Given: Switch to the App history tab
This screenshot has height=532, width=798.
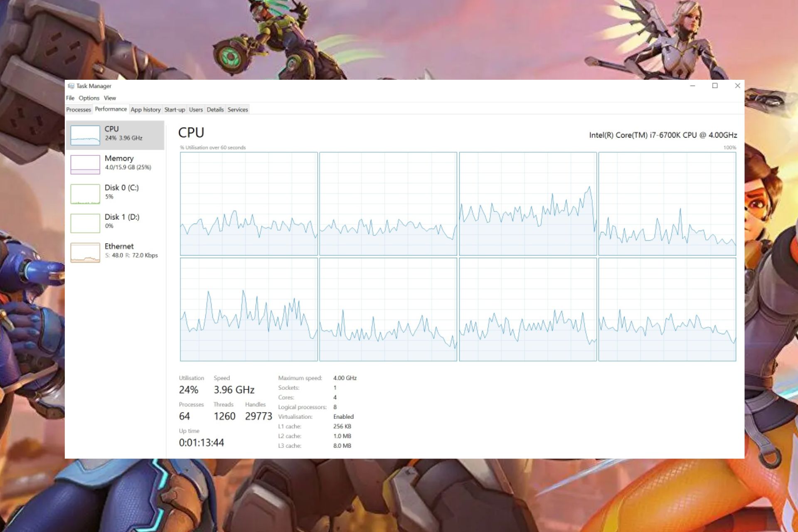Looking at the screenshot, I should (145, 110).
